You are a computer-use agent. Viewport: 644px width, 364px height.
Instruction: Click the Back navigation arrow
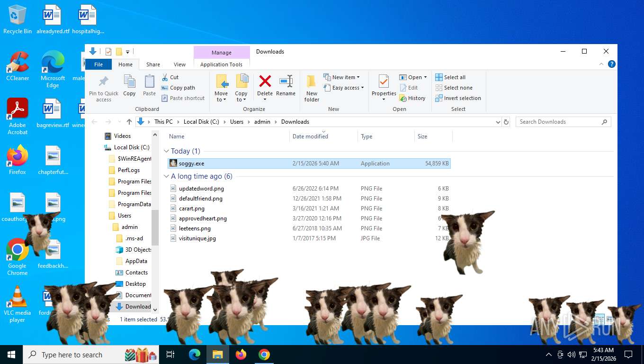pyautogui.click(x=95, y=122)
